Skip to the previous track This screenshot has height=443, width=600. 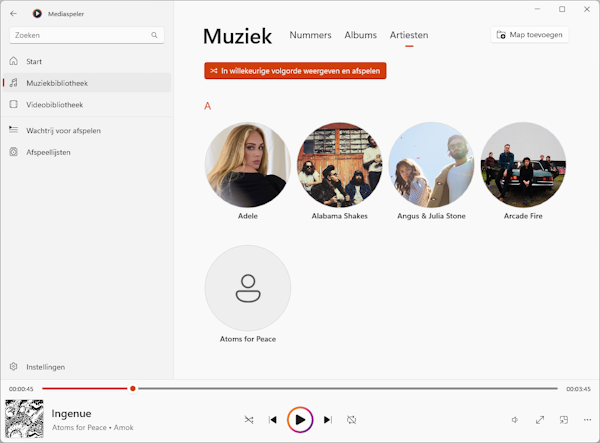[273, 420]
